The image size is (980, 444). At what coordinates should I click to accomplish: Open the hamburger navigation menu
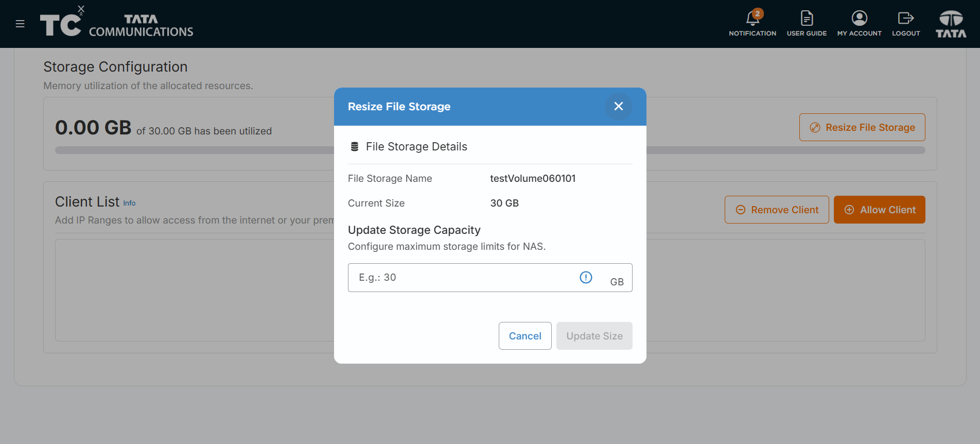[x=20, y=24]
